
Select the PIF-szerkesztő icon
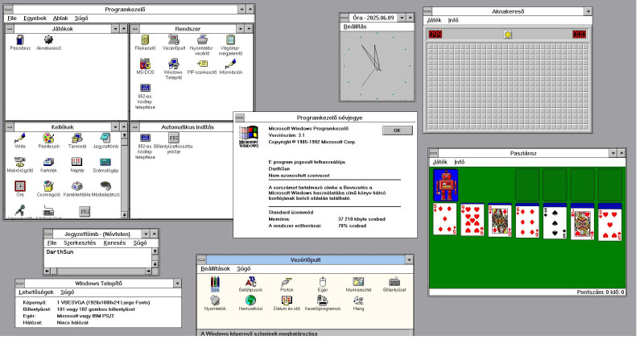point(202,64)
